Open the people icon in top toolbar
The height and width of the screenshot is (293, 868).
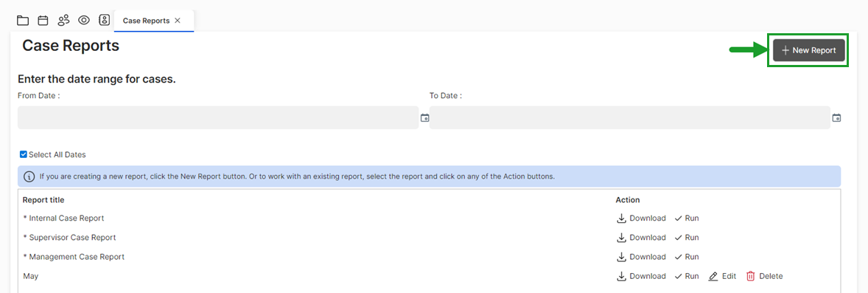coord(63,21)
